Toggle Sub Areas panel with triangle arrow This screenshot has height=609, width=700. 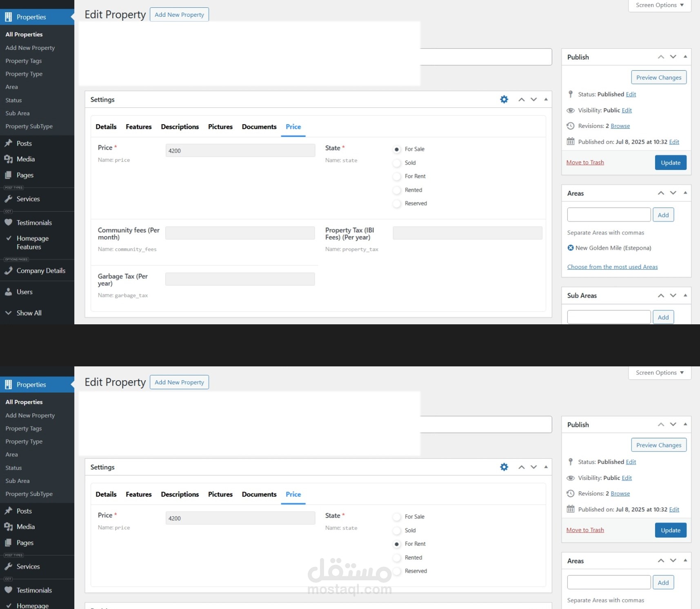[685, 295]
